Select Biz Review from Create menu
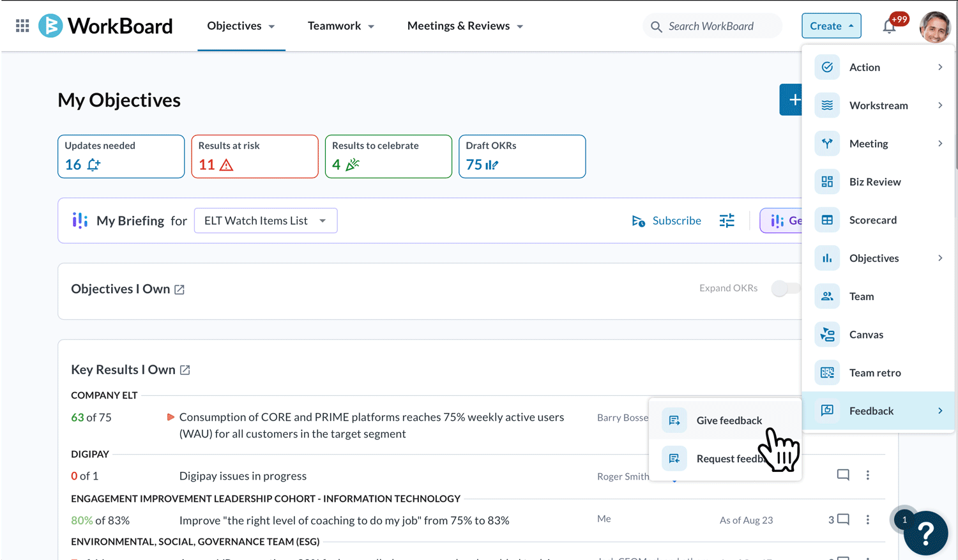Screen dimensions: 958x560 (x=878, y=182)
